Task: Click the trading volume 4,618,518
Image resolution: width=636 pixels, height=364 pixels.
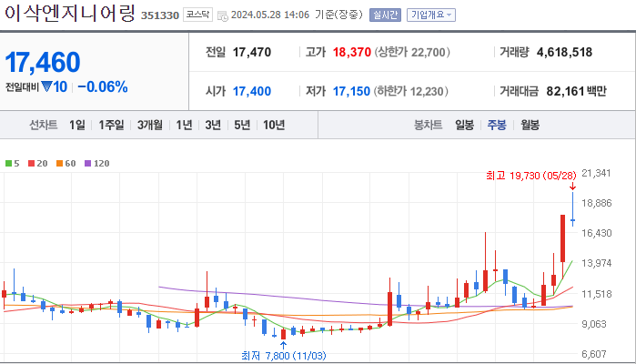Action: coord(565,53)
